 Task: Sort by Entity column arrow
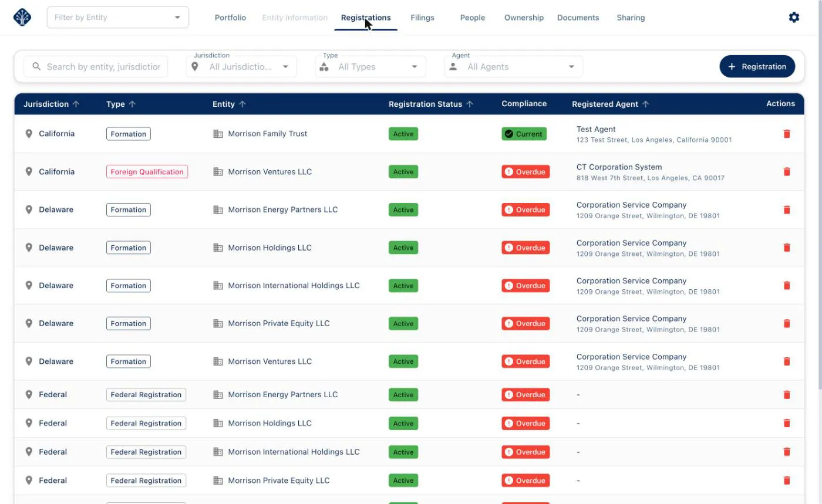click(x=242, y=104)
